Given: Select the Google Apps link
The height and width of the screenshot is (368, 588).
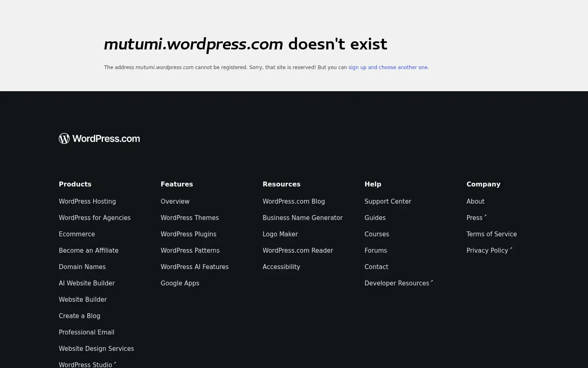Looking at the screenshot, I should [180, 283].
